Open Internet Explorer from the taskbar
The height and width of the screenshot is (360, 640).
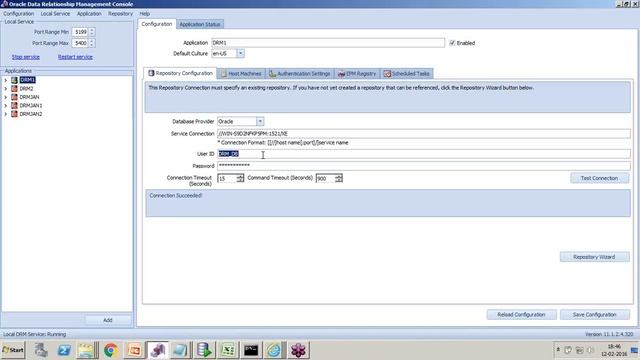pos(274,350)
